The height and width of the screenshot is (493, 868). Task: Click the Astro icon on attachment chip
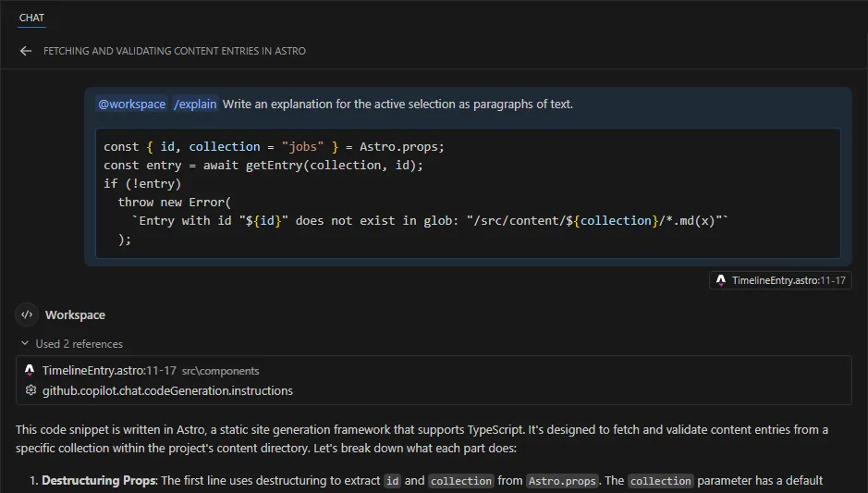721,280
